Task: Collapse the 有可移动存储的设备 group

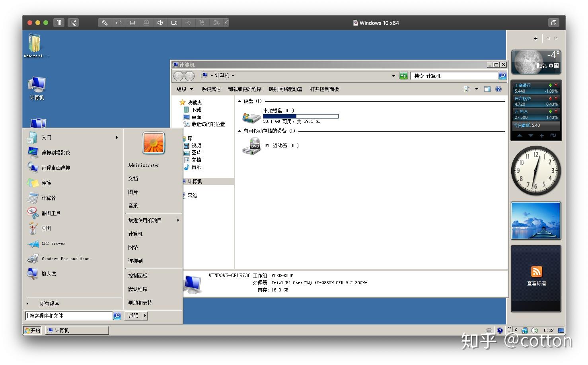Action: pyautogui.click(x=239, y=131)
